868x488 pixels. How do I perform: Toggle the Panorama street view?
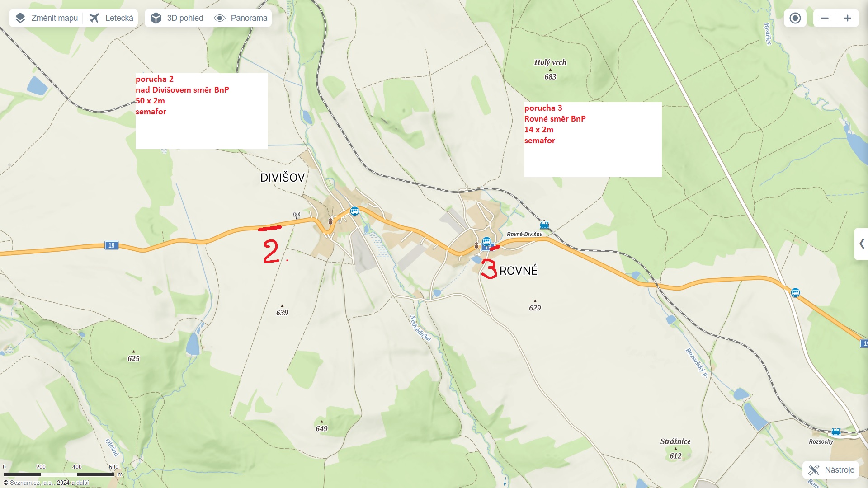[241, 18]
